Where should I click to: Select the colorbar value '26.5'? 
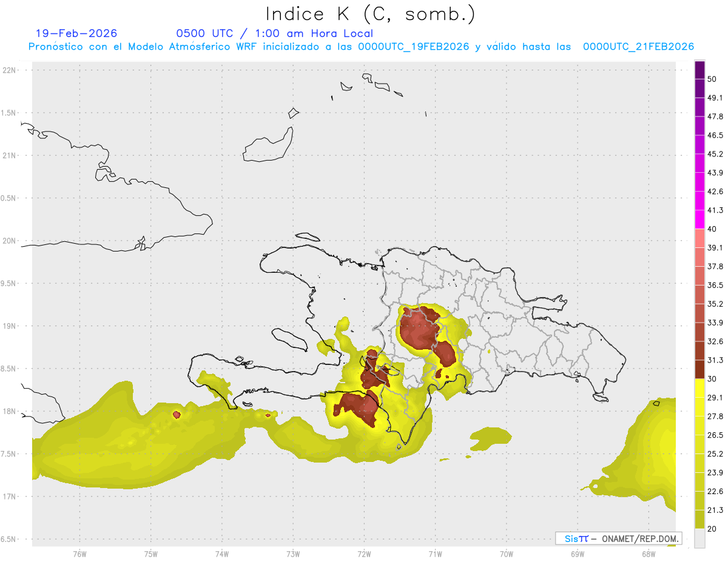[x=715, y=435]
